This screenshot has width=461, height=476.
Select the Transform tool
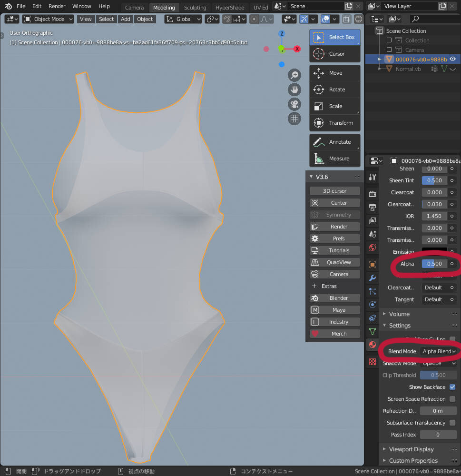[x=335, y=123]
